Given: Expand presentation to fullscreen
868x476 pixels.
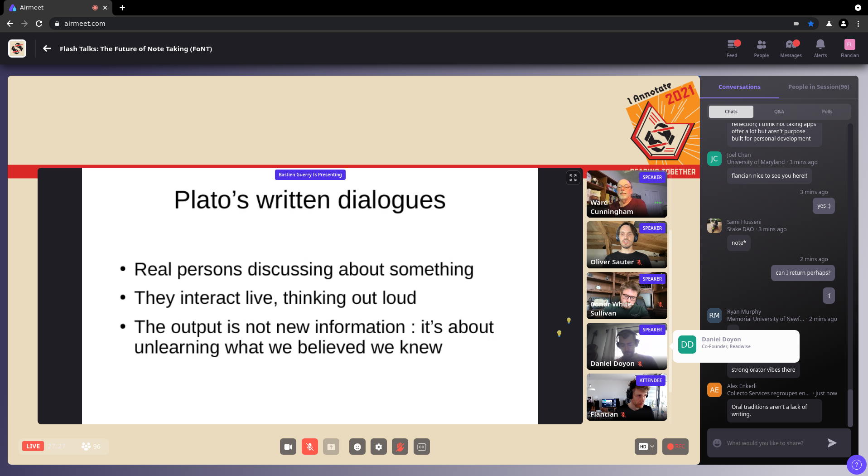Looking at the screenshot, I should 573,178.
